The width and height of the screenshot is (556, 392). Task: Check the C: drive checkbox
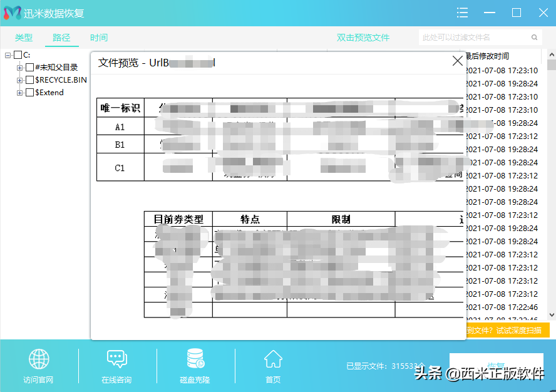tap(17, 55)
